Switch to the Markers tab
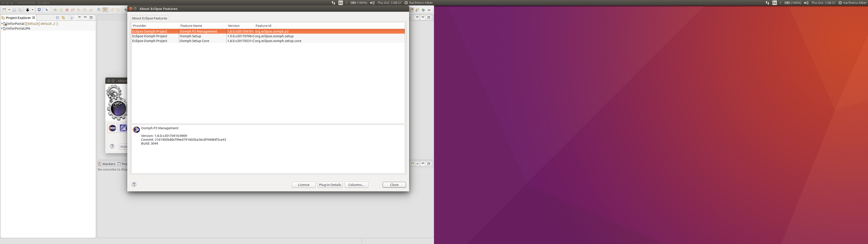This screenshot has width=868, height=244. (x=106, y=164)
